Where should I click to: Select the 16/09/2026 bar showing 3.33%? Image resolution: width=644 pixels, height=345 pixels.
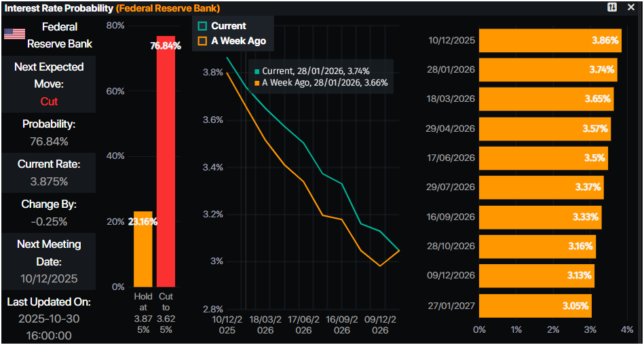tap(539, 217)
